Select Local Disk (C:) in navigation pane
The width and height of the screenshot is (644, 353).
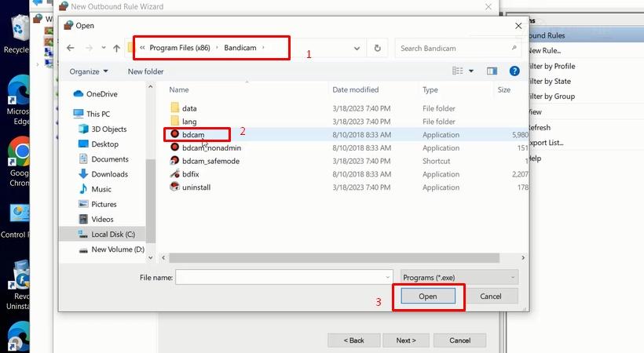pyautogui.click(x=113, y=234)
